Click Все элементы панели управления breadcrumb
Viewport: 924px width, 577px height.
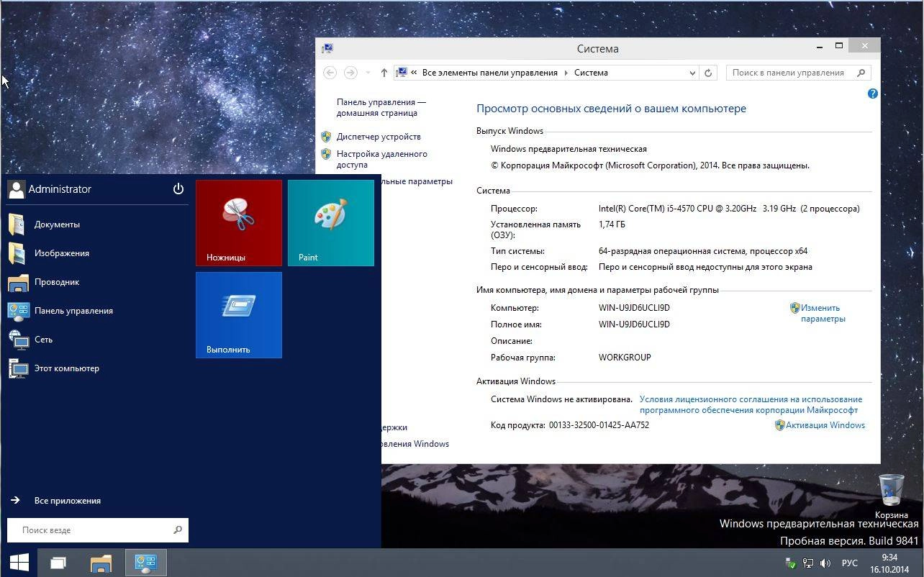coord(490,73)
